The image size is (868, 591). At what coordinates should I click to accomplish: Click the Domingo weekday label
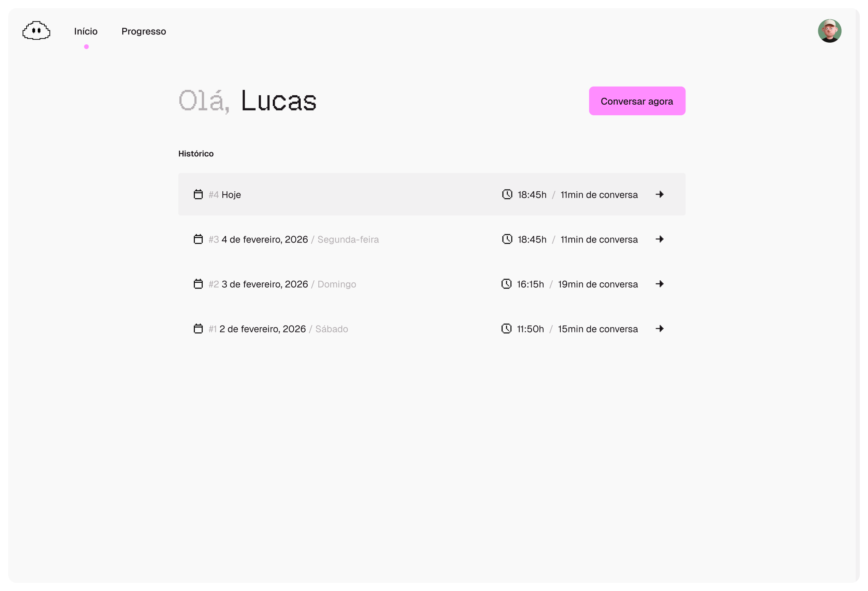pos(337,284)
